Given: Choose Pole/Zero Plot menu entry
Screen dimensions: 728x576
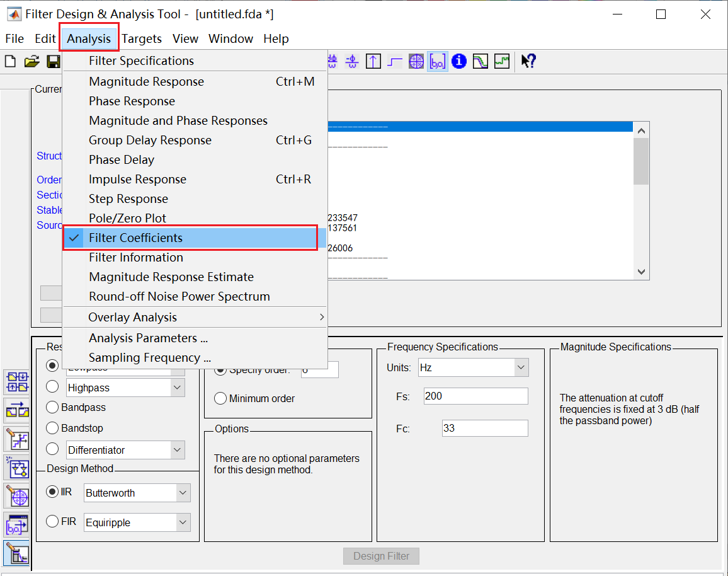Looking at the screenshot, I should pos(195,218).
